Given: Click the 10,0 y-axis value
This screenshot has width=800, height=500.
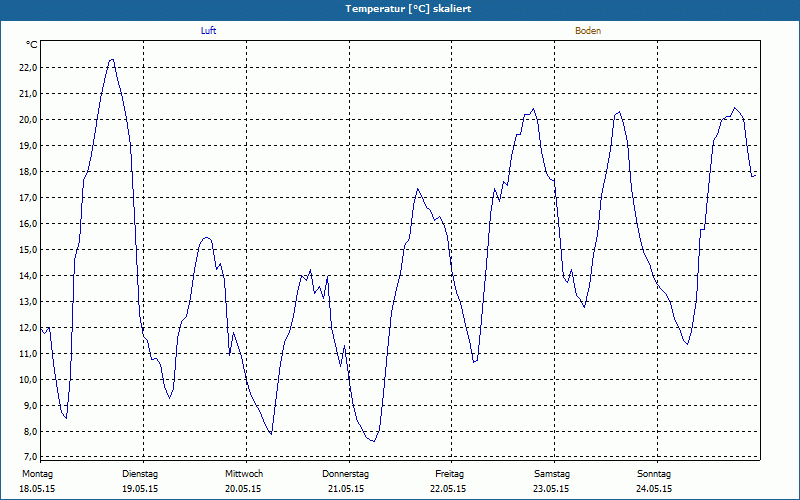Looking at the screenshot, I should pyautogui.click(x=28, y=380).
